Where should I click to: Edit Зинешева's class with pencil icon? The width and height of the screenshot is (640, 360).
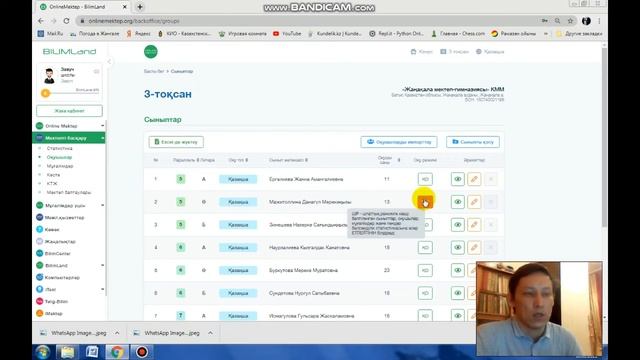pyautogui.click(x=474, y=225)
